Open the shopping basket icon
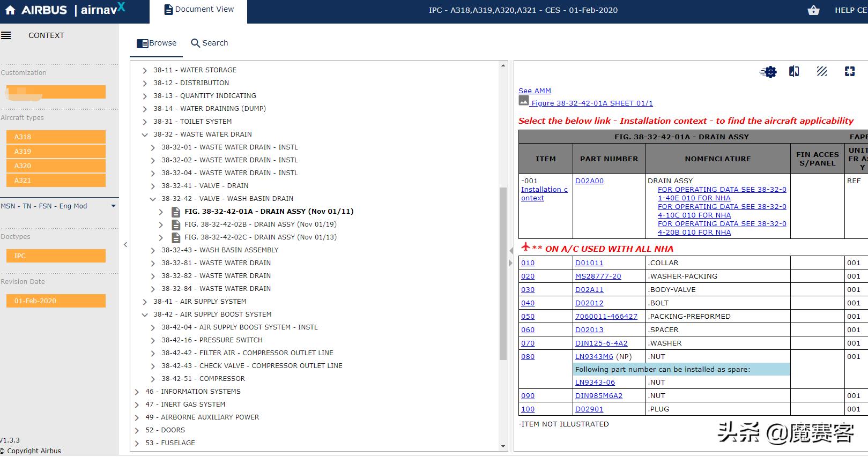Screen dimensions: 868x457 point(813,10)
